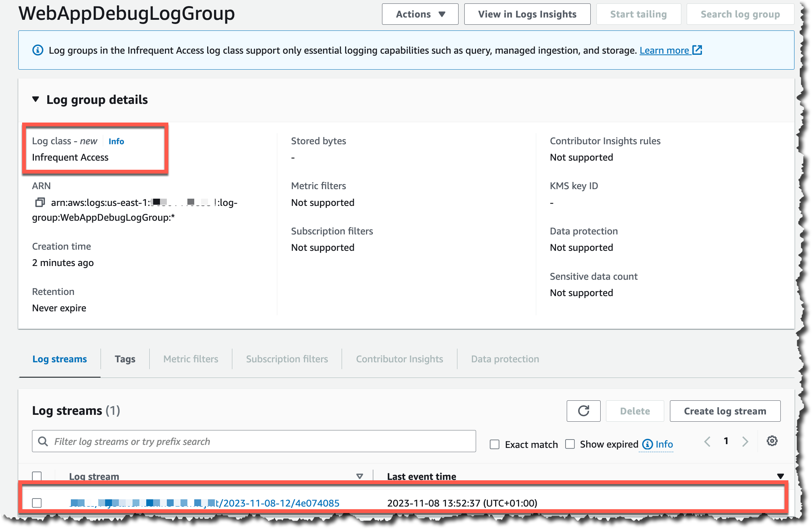Click Create log stream button
The height and width of the screenshot is (529, 812).
click(x=724, y=411)
